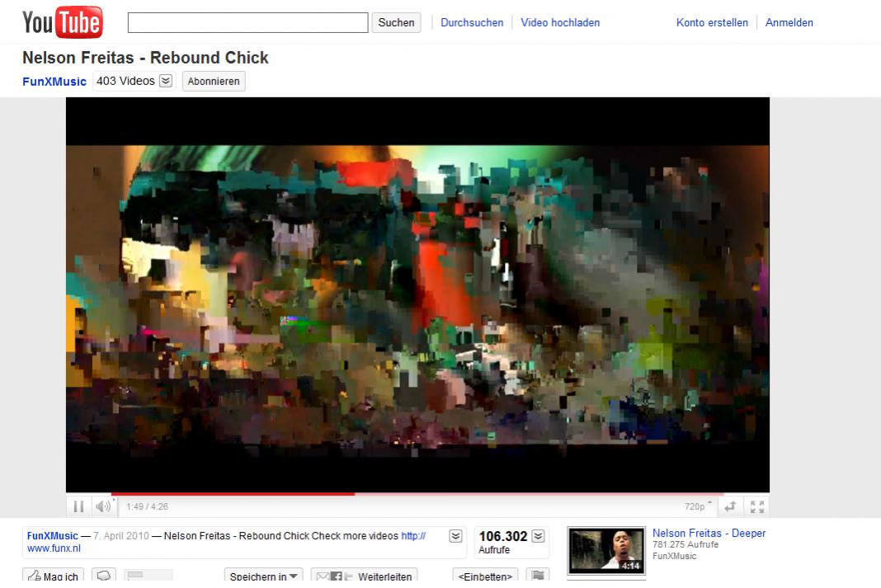Open the Nelson Freitas - Deeper video link
881x588 pixels.
709,533
